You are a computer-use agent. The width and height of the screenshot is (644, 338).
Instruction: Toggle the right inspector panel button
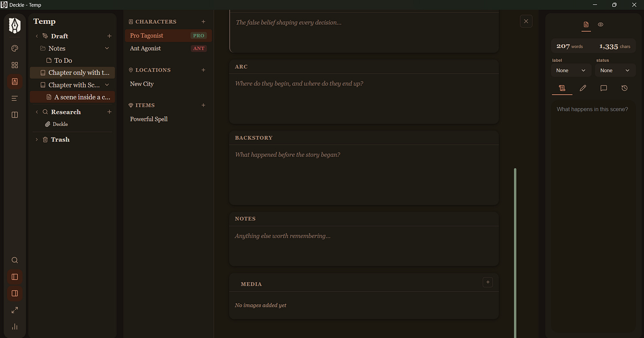coord(15,293)
